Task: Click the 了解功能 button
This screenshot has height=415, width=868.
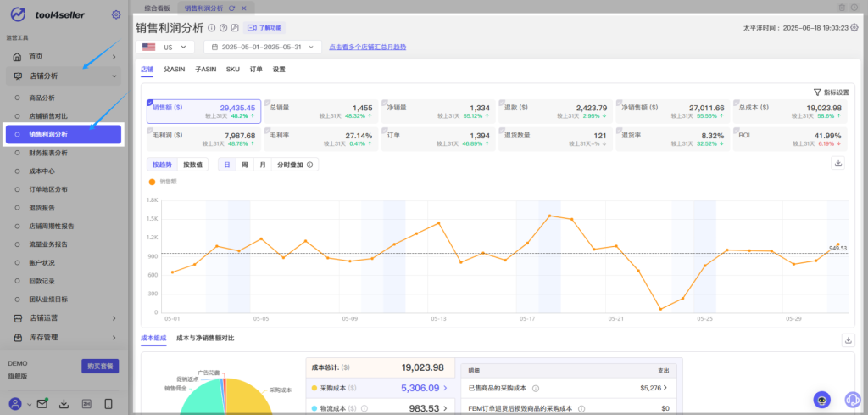Action: click(264, 28)
